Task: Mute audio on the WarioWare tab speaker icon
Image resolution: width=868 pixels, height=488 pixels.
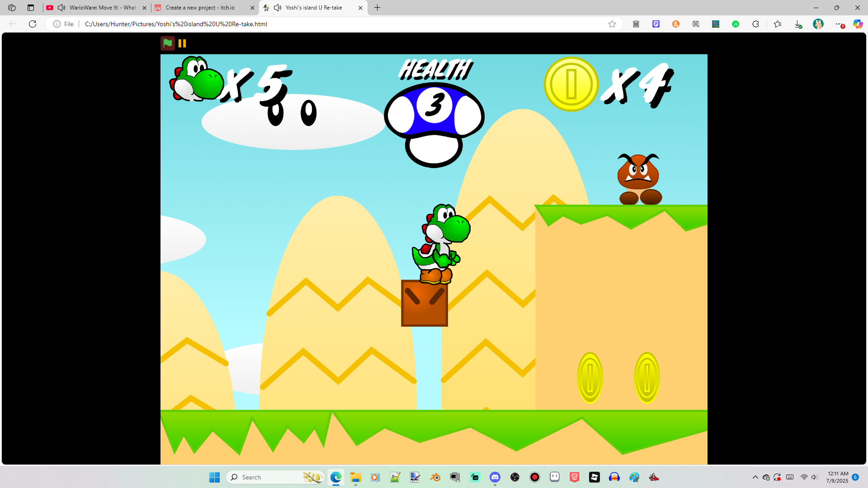Action: pyautogui.click(x=61, y=8)
